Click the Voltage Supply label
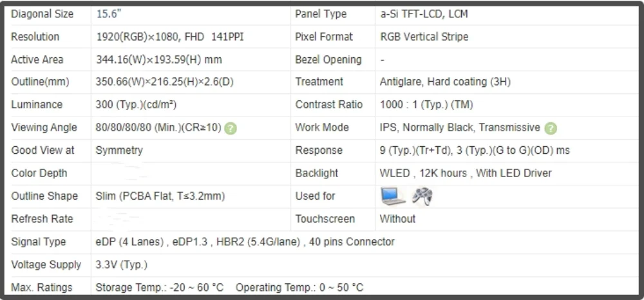The image size is (644, 300). pyautogui.click(x=46, y=265)
